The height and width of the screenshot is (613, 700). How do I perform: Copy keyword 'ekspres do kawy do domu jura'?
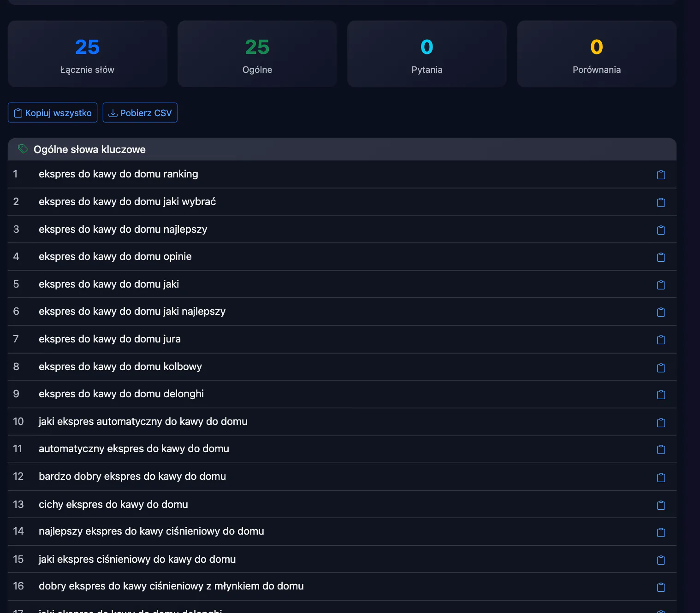[x=661, y=340]
